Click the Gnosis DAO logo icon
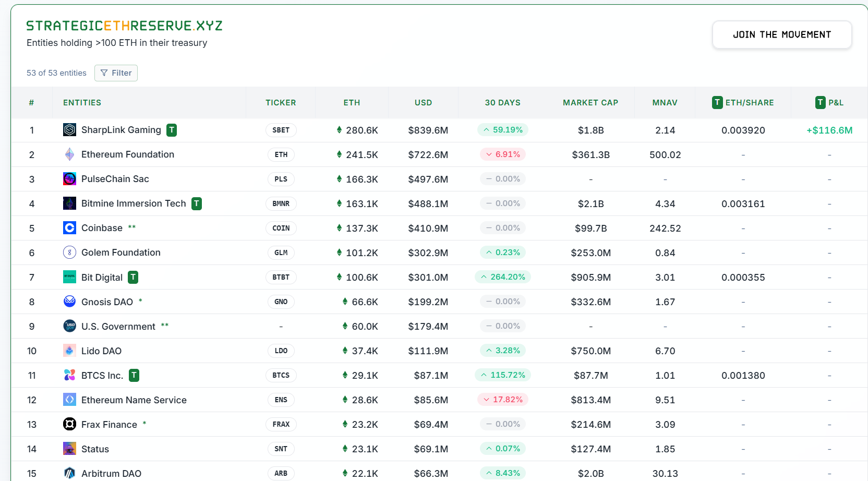The height and width of the screenshot is (481, 868). [x=69, y=302]
